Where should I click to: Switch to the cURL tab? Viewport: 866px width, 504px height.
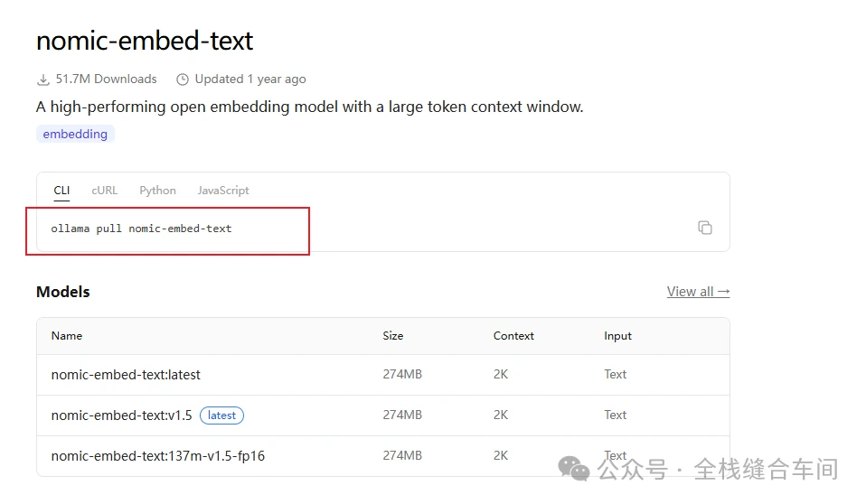click(x=104, y=191)
